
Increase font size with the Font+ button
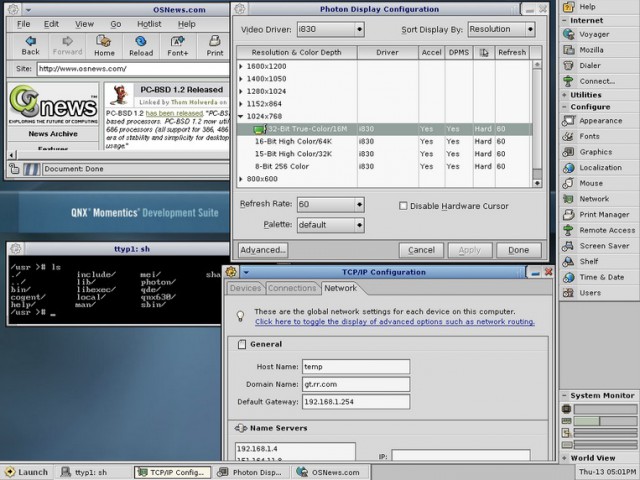click(x=178, y=46)
